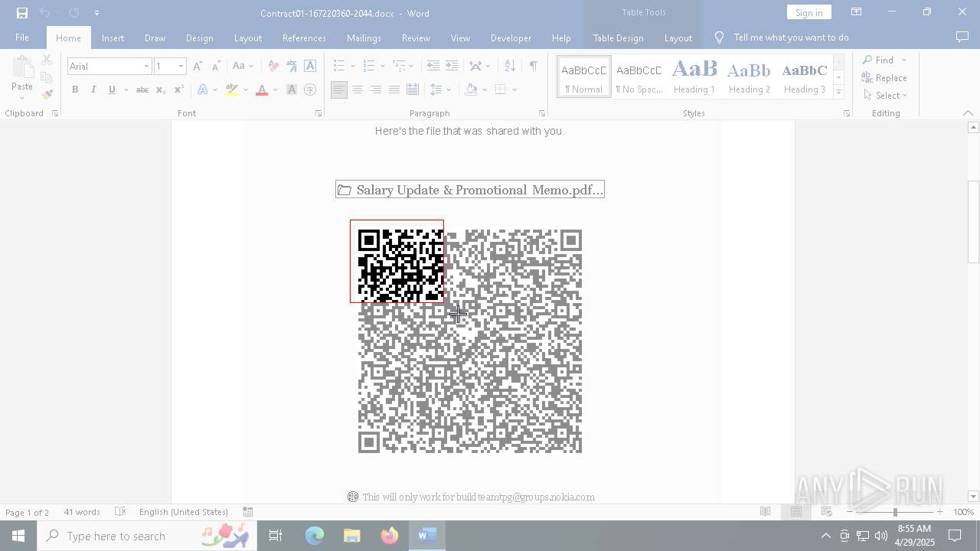Open the File menu
The image size is (980, 551).
point(22,37)
